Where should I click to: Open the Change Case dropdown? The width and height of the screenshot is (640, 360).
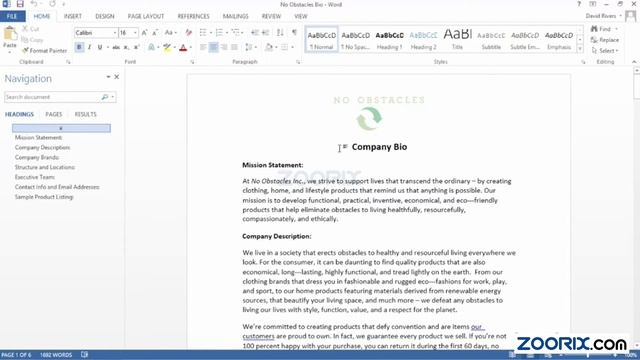(170, 33)
